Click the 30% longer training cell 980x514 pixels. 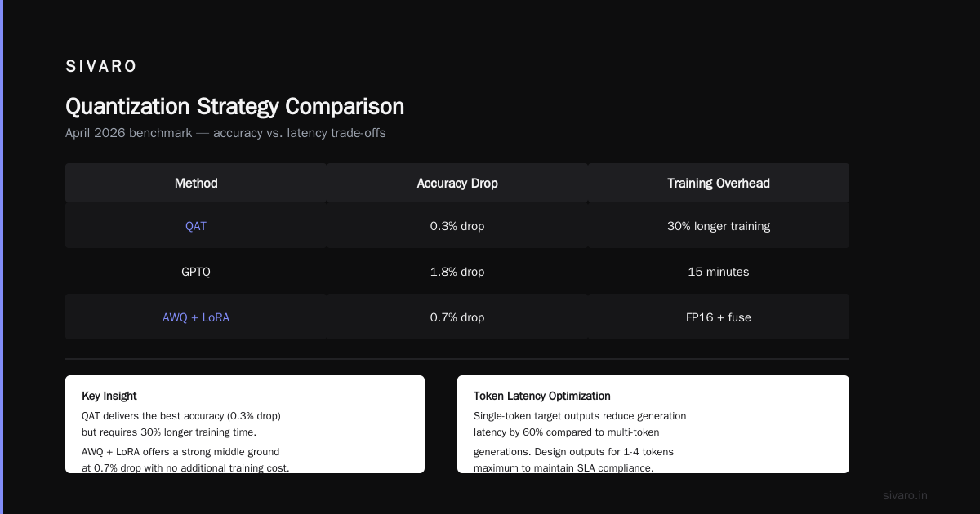click(x=719, y=226)
